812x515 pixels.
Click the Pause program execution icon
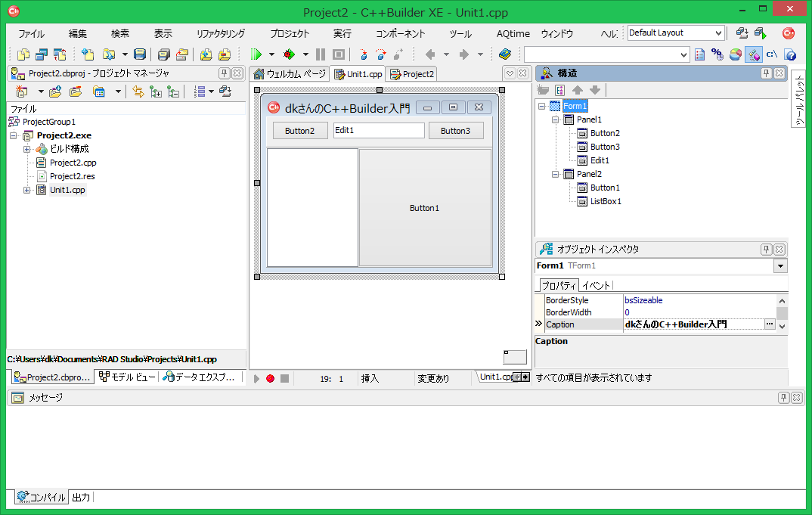pos(321,54)
